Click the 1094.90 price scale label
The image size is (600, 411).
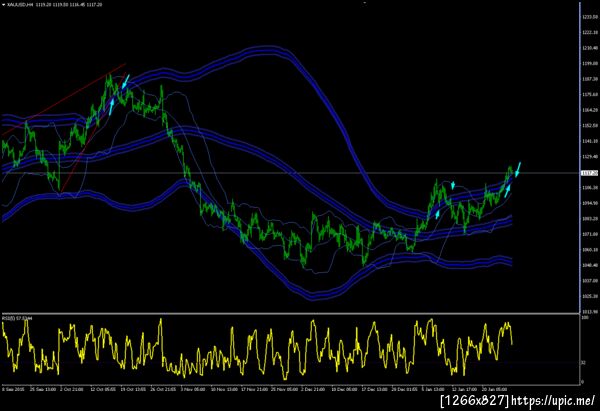(590, 203)
